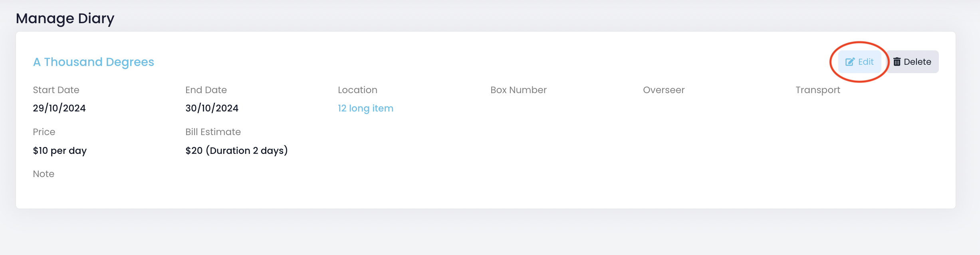The width and height of the screenshot is (980, 255).
Task: Click the Box Number field label
Action: tap(518, 90)
